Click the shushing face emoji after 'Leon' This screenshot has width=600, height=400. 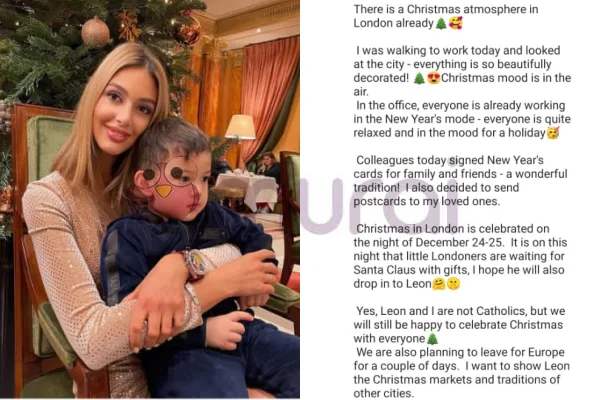[453, 284]
